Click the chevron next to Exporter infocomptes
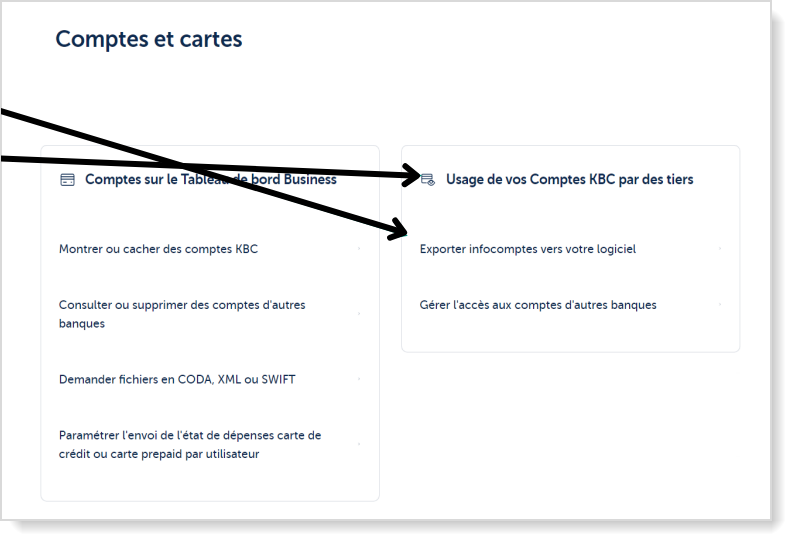 [720, 248]
